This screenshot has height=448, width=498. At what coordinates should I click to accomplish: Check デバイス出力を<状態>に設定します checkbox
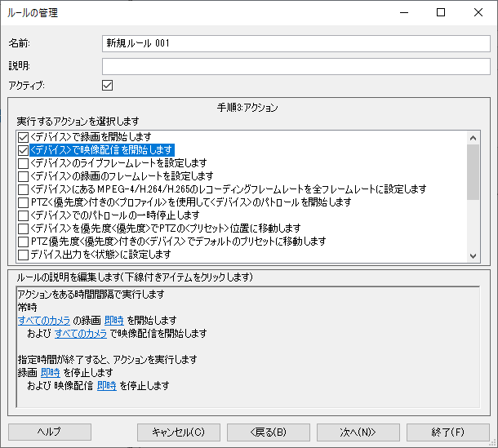click(23, 255)
